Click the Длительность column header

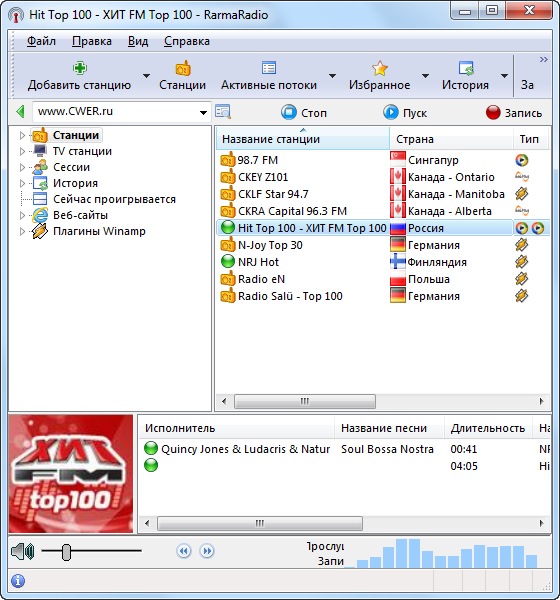coord(488,428)
